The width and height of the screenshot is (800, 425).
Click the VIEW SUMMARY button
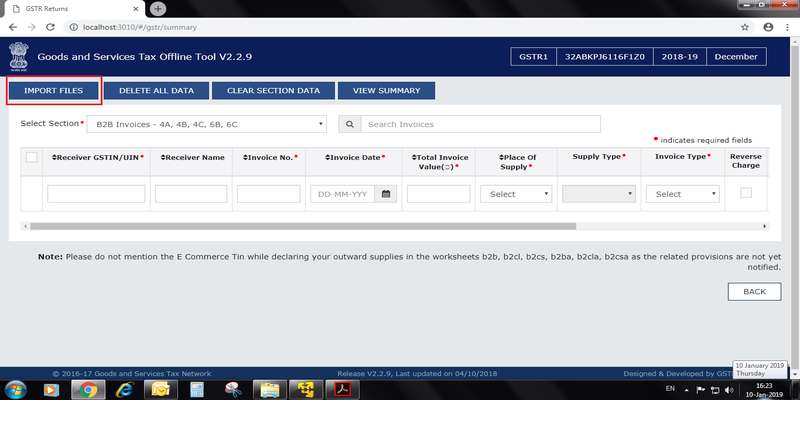click(386, 91)
